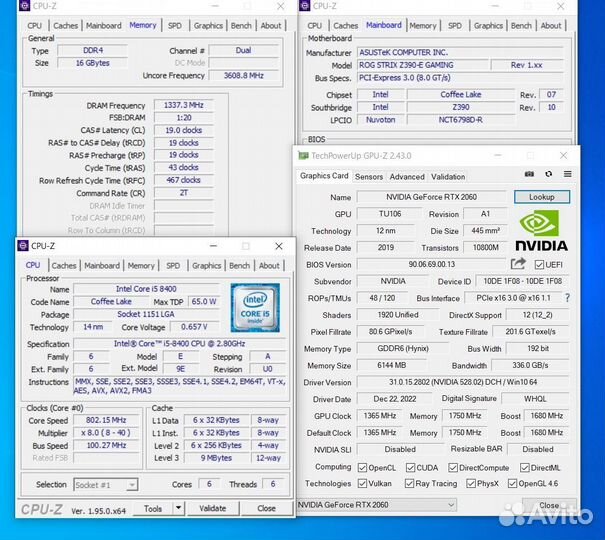The image size is (605, 540).
Task: Click the Driver Date Dec 22, 2022 value
Action: click(394, 399)
